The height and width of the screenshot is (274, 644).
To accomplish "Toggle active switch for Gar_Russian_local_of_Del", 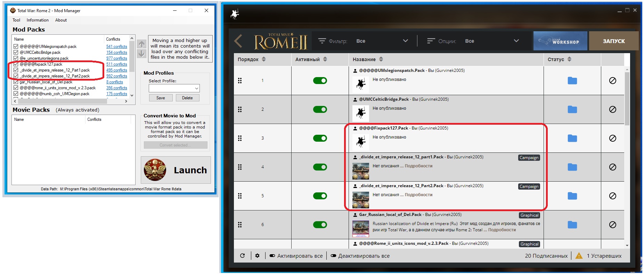I will (320, 225).
